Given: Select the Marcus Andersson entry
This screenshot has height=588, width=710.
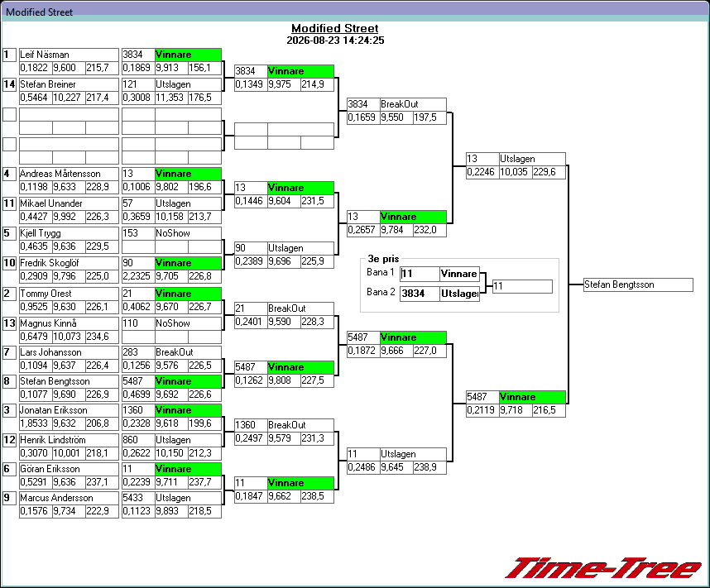Looking at the screenshot, I should coord(69,498).
